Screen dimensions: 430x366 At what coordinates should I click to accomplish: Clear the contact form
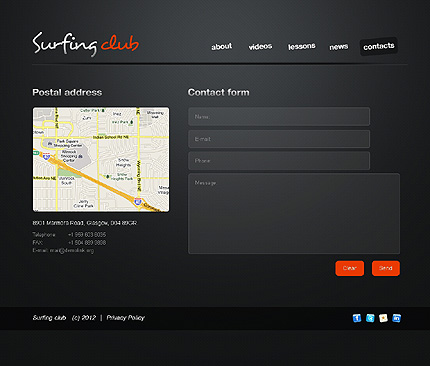[x=350, y=268]
